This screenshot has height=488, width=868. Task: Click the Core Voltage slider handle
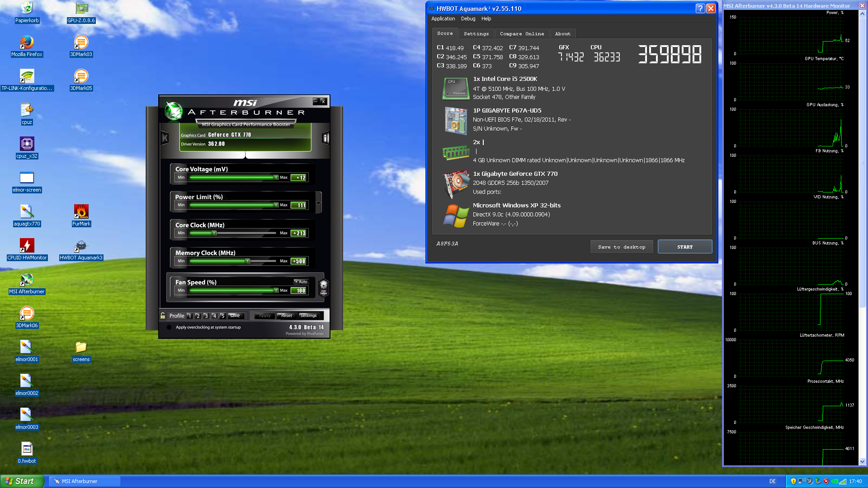click(x=276, y=178)
